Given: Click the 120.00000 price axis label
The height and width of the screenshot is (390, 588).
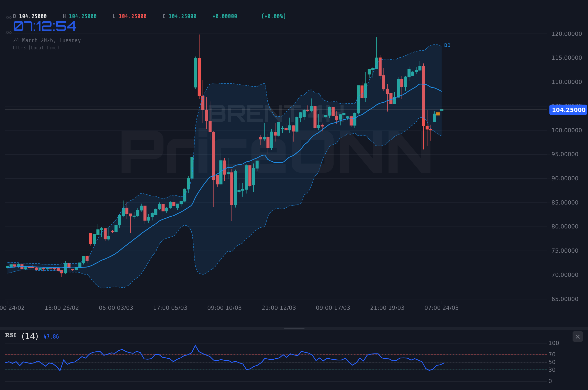Looking at the screenshot, I should (567, 34).
